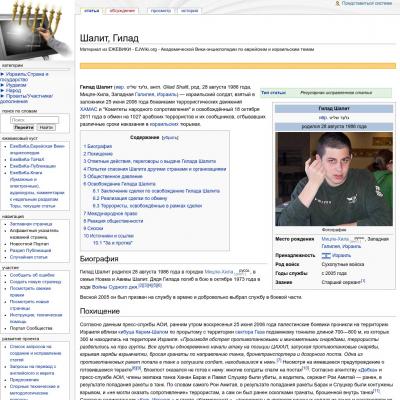Viewport: 400px width, 400px height.
Task: Jump to contents entry 7 Международное право
Action: (x=111, y=213)
